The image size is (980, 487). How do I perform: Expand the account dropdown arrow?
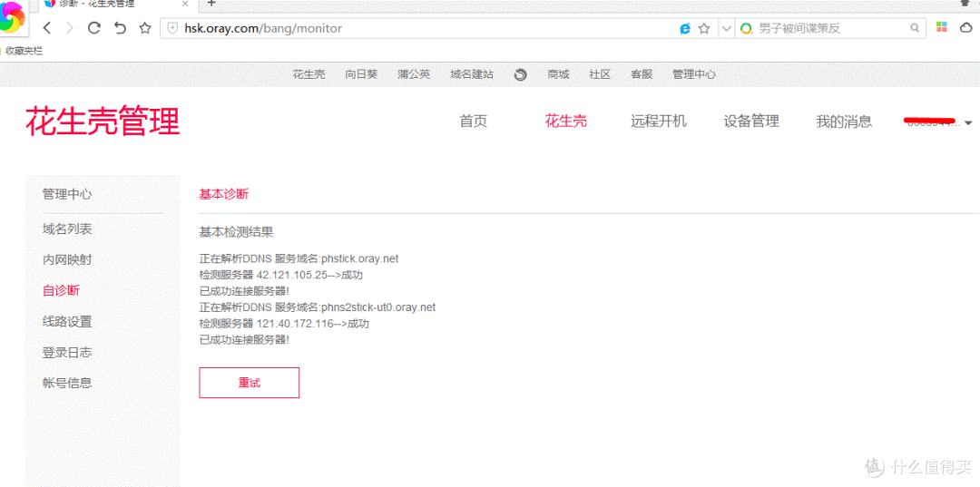pyautogui.click(x=968, y=123)
